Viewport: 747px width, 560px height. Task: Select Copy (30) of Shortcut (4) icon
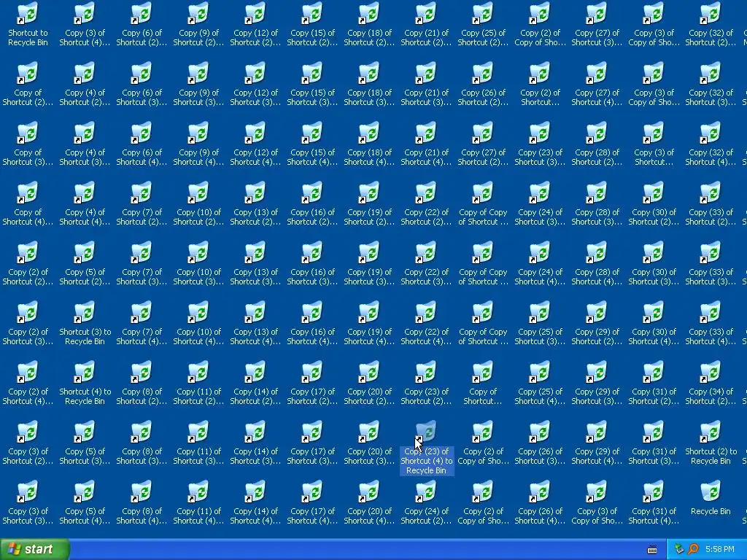click(x=654, y=323)
